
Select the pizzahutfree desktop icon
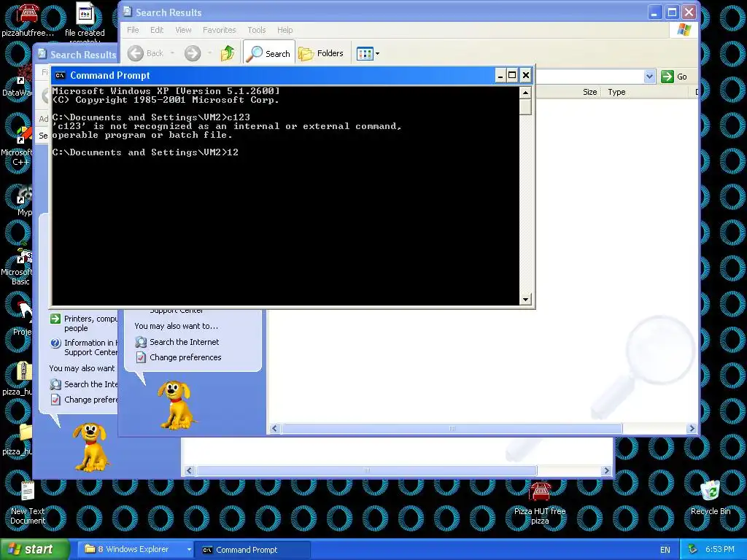28,20
